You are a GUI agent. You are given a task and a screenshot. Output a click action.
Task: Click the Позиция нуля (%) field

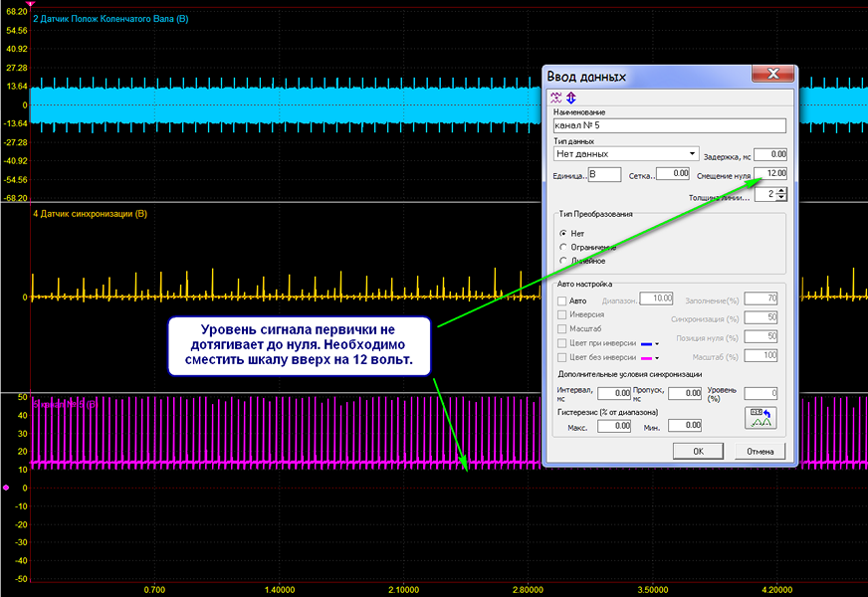pyautogui.click(x=761, y=336)
